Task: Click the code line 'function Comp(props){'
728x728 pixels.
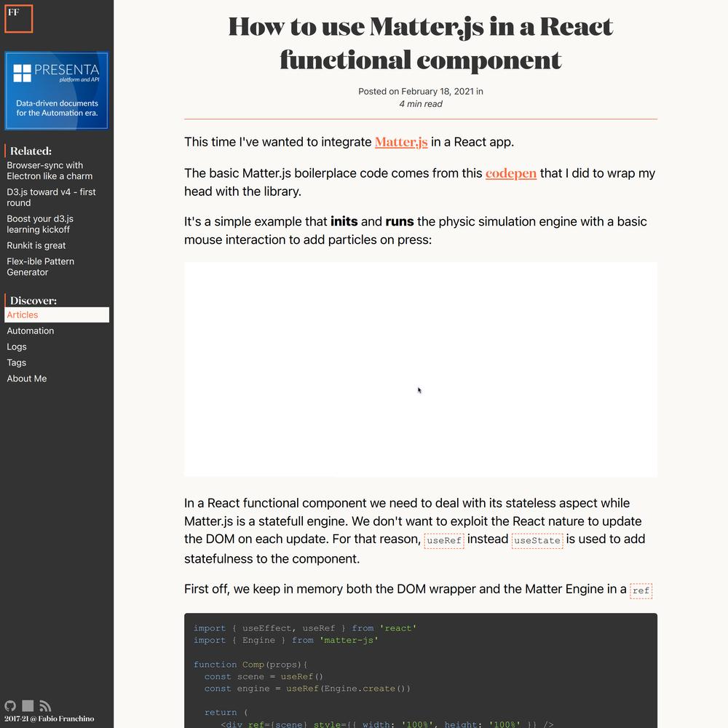Action: pyautogui.click(x=250, y=665)
